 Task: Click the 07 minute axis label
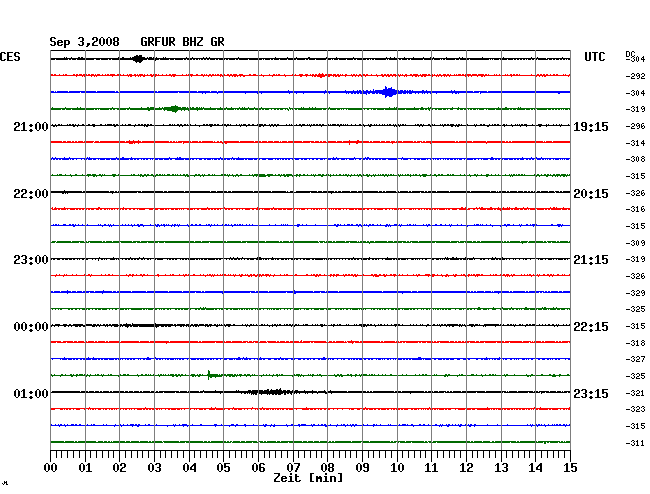[x=293, y=468]
